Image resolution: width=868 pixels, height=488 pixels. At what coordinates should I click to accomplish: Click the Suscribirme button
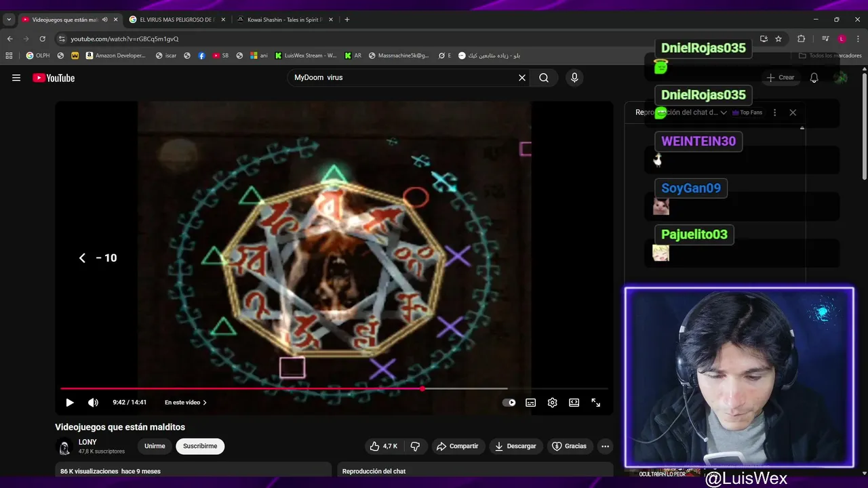200,446
